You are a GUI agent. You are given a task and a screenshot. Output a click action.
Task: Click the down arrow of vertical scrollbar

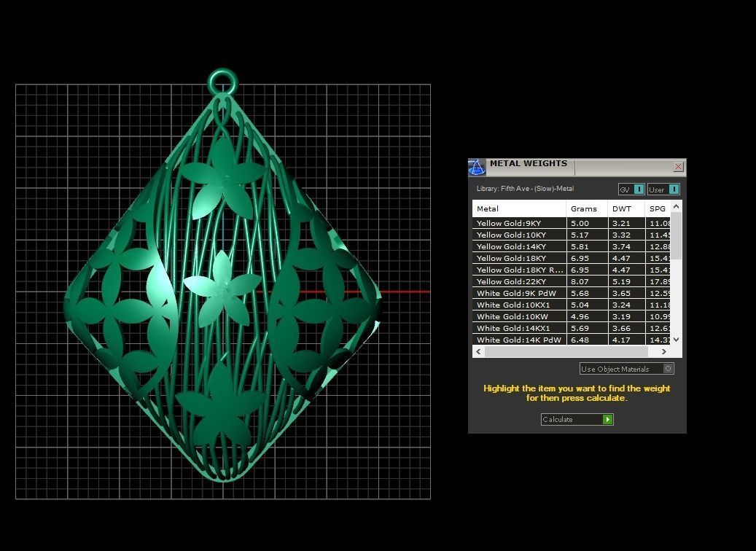click(x=676, y=340)
